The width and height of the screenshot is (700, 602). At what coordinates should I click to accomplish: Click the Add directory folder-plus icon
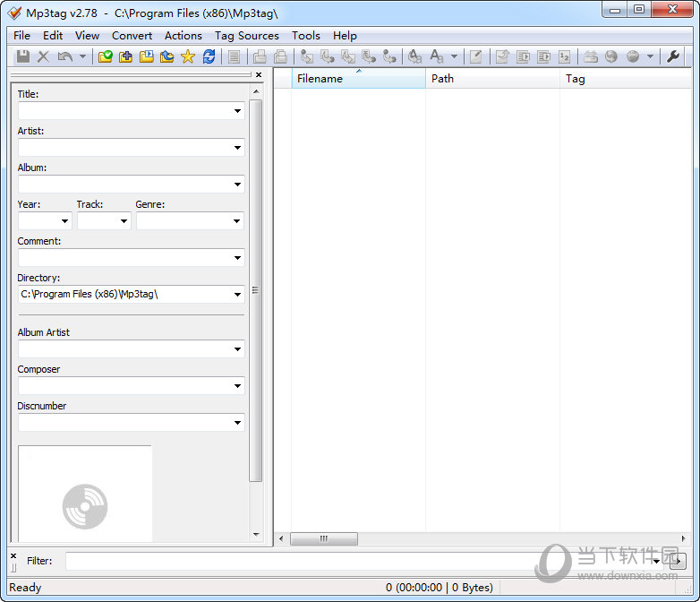pos(126,56)
